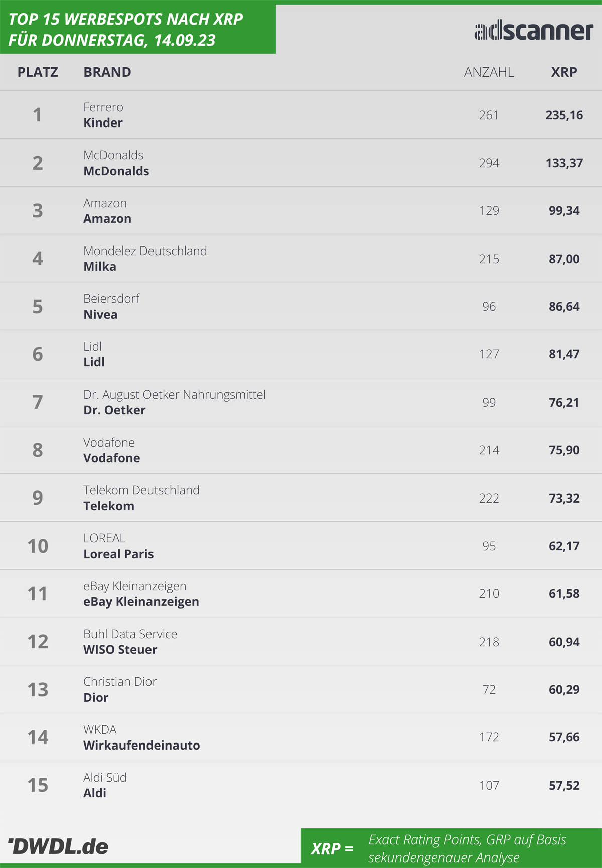
Task: Click the DWDL.de logo
Action: (x=58, y=846)
